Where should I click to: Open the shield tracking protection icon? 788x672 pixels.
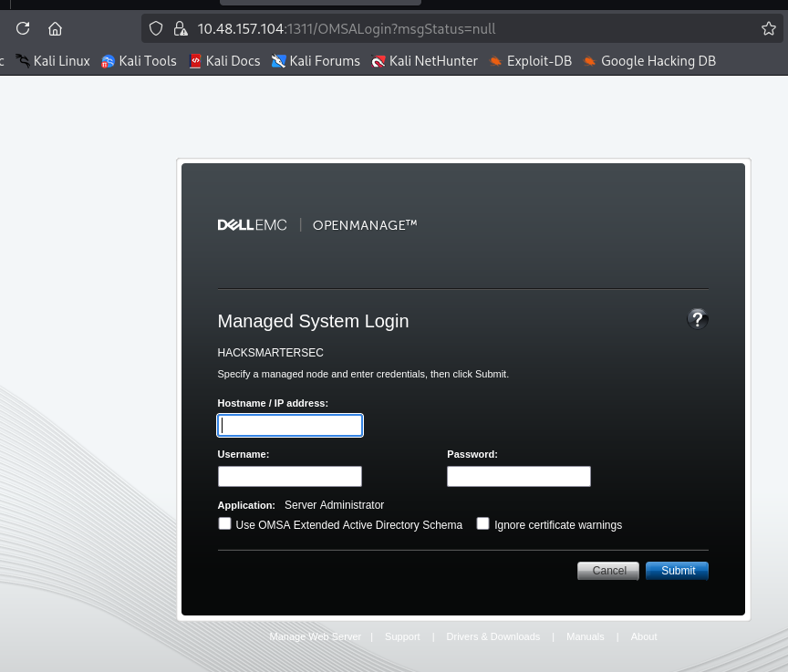click(x=156, y=28)
